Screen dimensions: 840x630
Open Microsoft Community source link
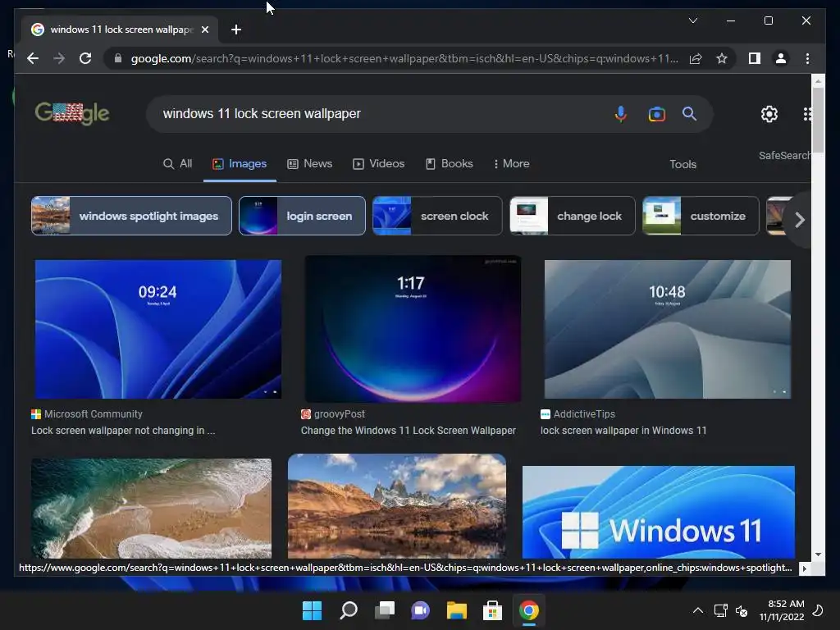click(87, 414)
